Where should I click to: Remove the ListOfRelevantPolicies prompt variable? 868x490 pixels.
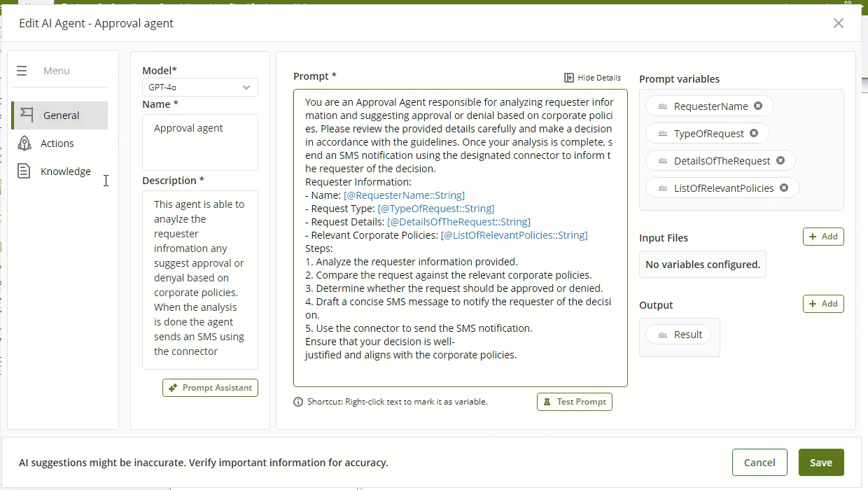[x=784, y=188]
